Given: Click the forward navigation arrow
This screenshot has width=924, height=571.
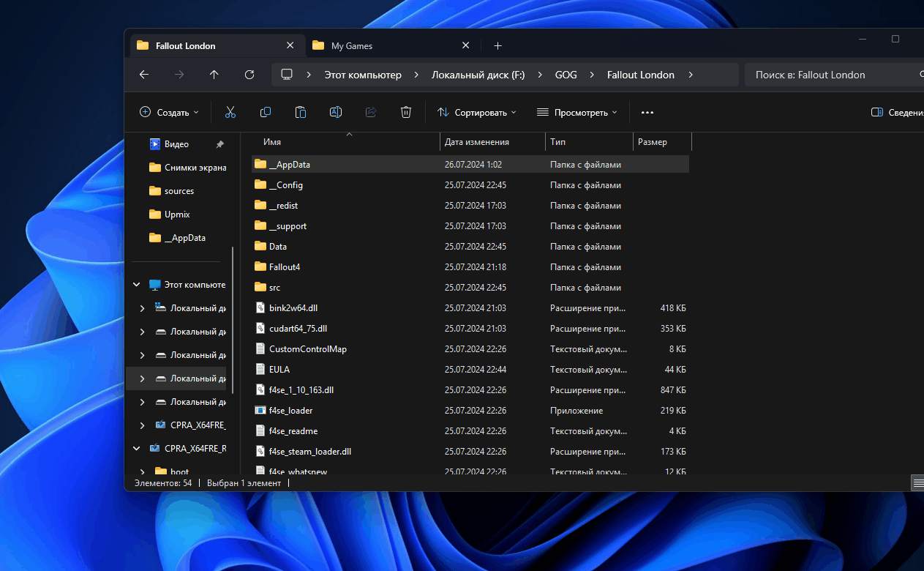Looking at the screenshot, I should 179,75.
